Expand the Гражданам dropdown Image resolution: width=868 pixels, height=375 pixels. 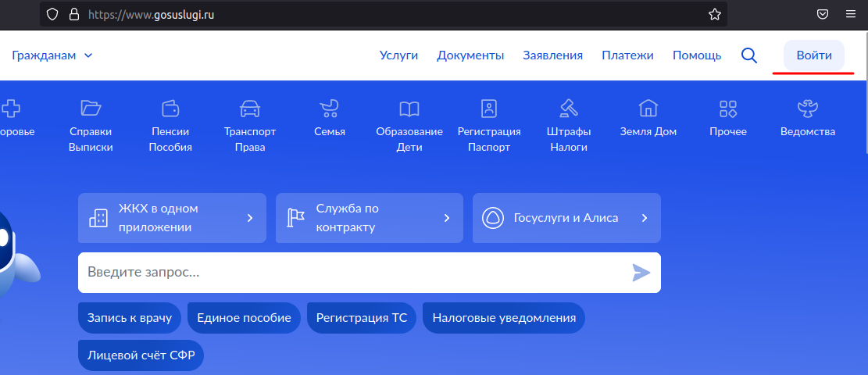coord(52,55)
